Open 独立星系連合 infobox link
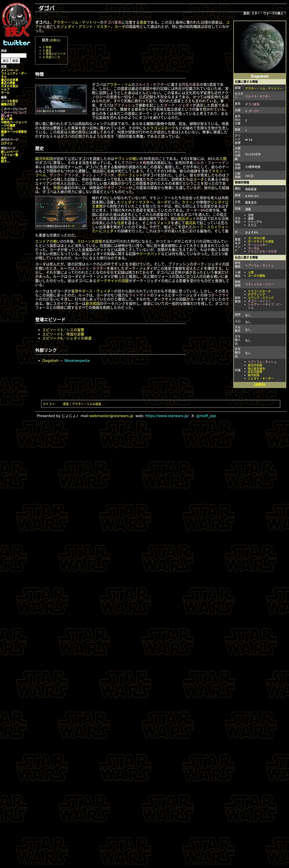Screen dimensions: 289x868 point(256,368)
